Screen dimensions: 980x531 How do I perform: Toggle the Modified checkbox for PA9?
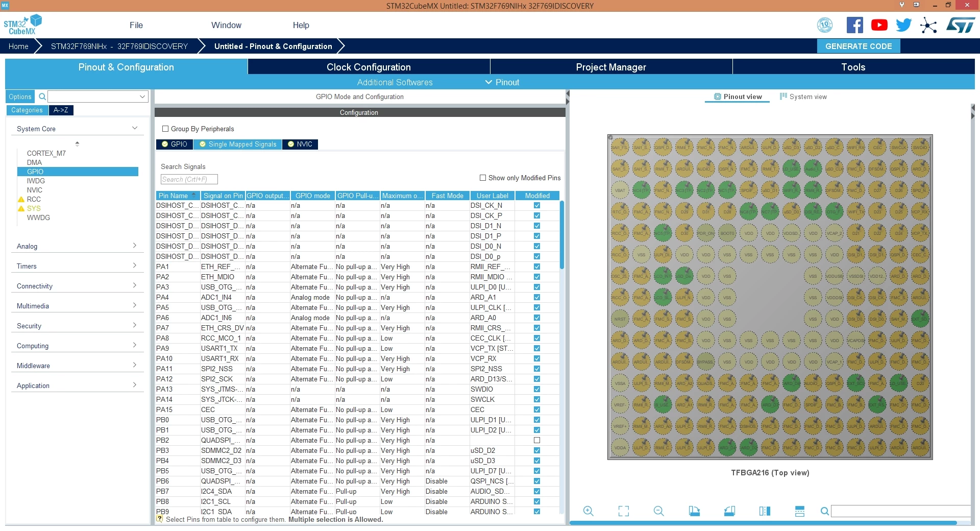(537, 348)
